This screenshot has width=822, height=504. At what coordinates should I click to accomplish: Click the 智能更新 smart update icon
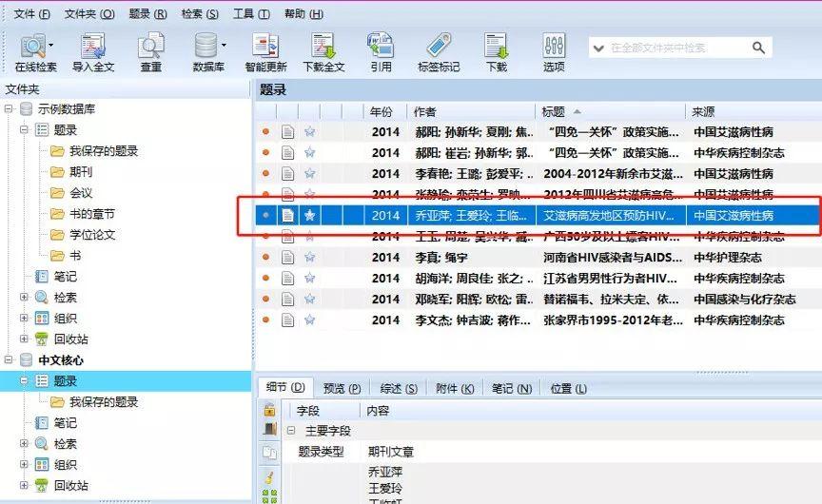(265, 46)
